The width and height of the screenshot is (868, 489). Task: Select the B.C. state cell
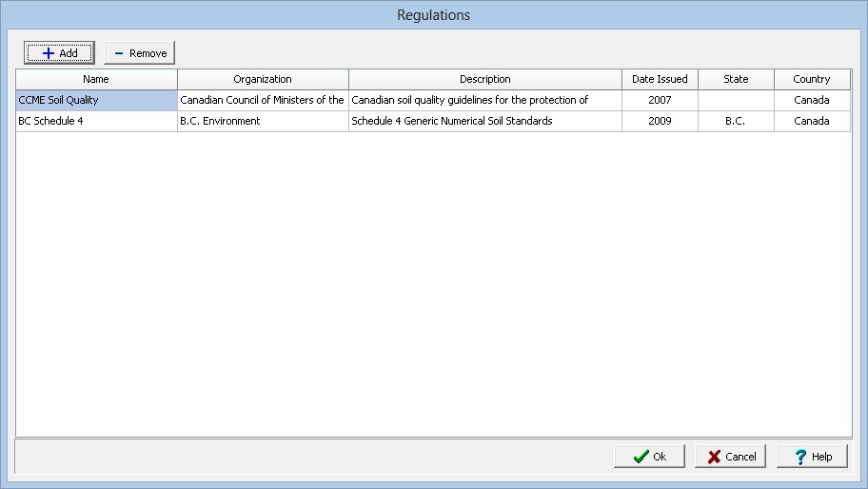point(736,121)
